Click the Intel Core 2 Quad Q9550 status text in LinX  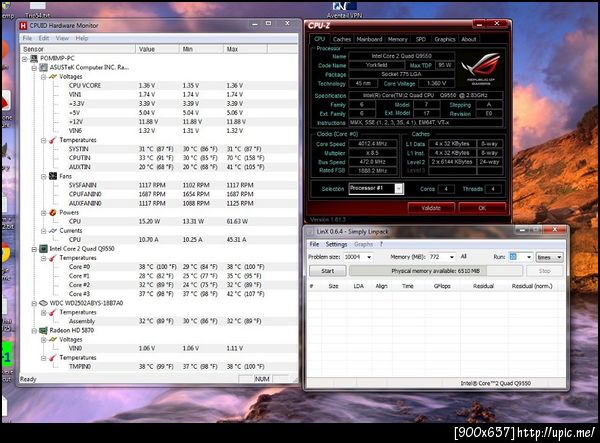tap(496, 383)
